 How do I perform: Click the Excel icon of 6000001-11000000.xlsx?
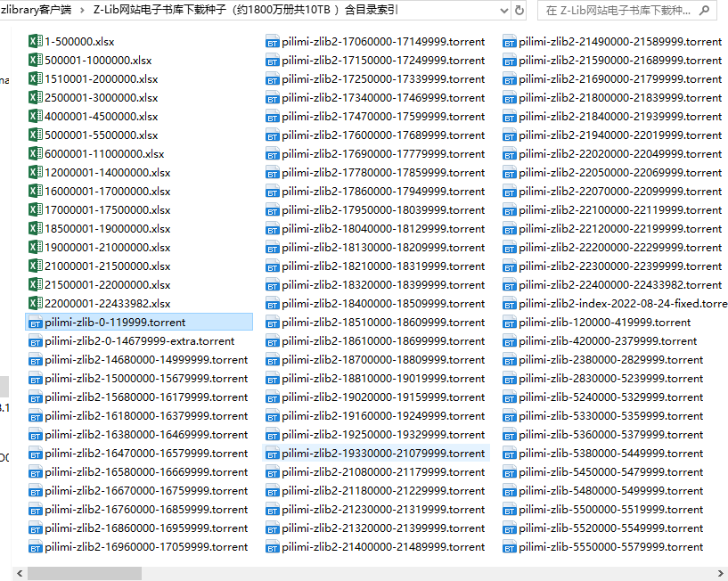pyautogui.click(x=36, y=154)
